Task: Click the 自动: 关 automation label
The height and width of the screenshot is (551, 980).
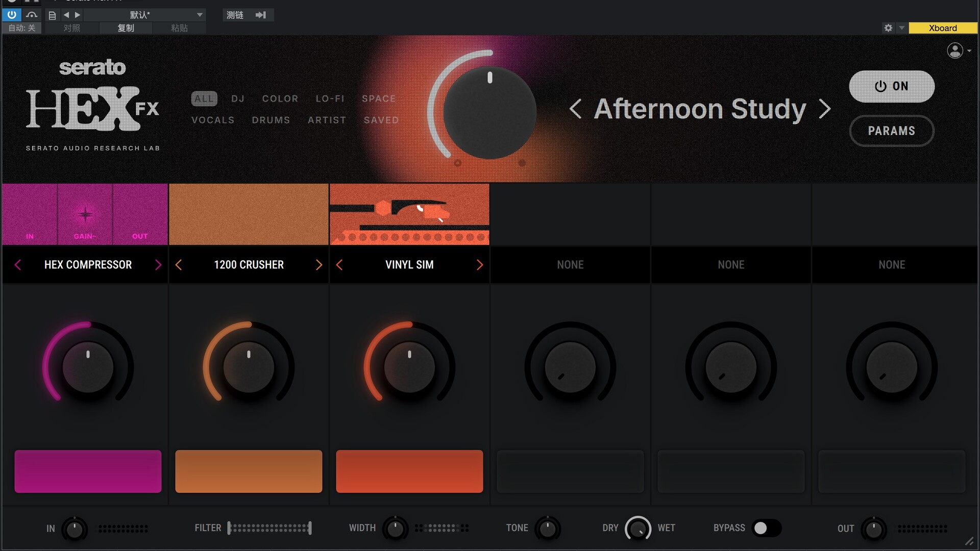Action: (22, 28)
